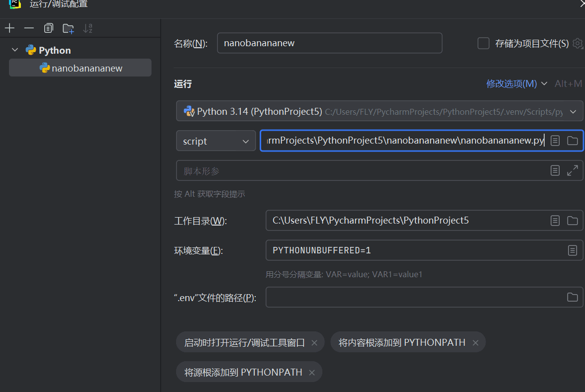Open the gear settings for project file storage
Viewport: 585px width, 392px height.
click(578, 43)
